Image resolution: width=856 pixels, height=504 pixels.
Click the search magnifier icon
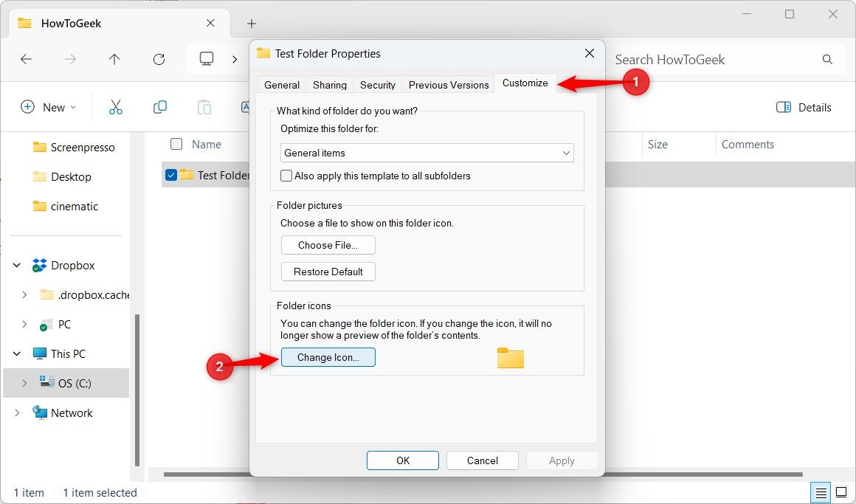click(x=827, y=60)
